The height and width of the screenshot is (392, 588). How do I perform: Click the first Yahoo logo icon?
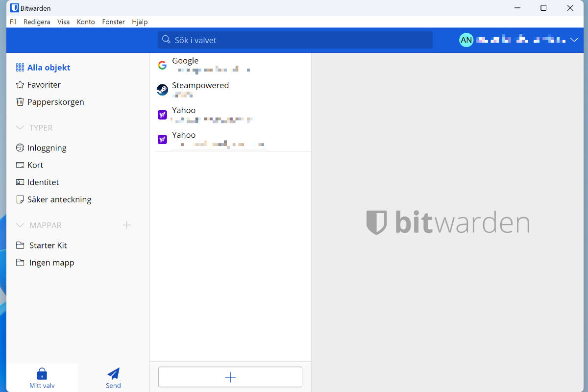coord(162,115)
